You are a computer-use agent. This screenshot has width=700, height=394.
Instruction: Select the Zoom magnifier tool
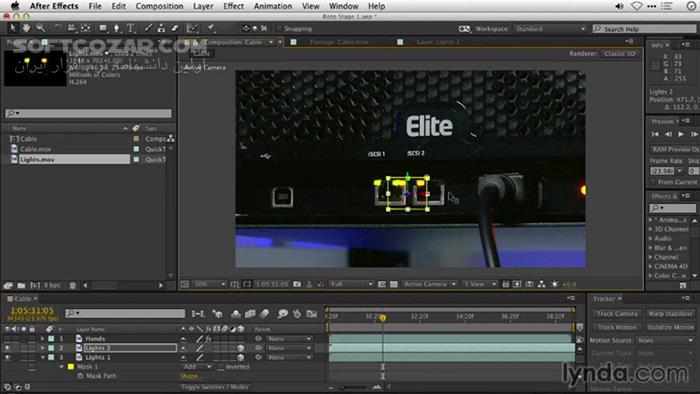click(x=41, y=28)
